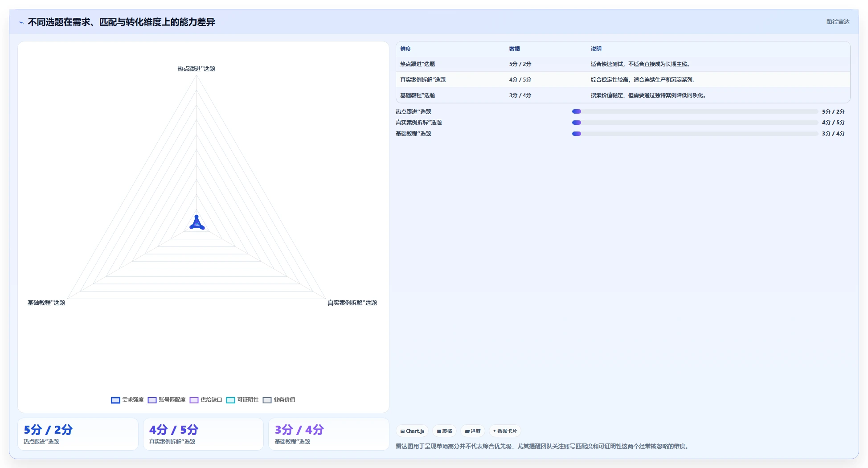Open the 3分 / 4分 基础教程 data card

pos(329,434)
